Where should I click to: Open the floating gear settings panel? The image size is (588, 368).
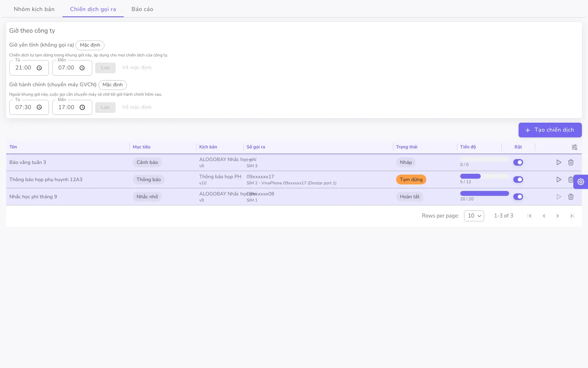click(581, 182)
